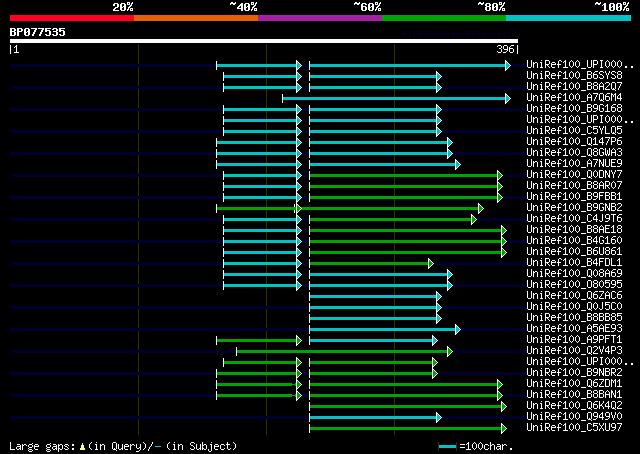This screenshot has height=454, width=640.
Task: Select the UniRef100_B9GNB2 entry
Action: pyautogui.click(x=574, y=208)
